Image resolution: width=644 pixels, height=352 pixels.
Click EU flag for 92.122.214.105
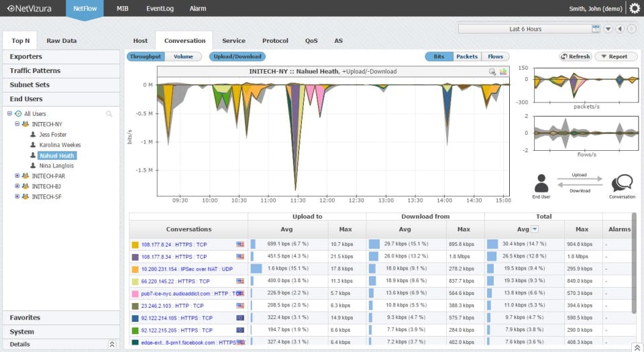click(240, 318)
